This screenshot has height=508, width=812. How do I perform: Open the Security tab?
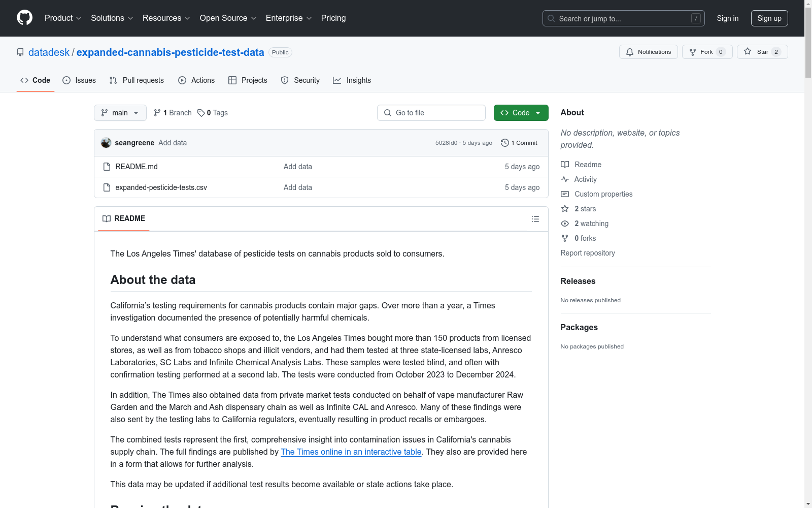click(300, 80)
